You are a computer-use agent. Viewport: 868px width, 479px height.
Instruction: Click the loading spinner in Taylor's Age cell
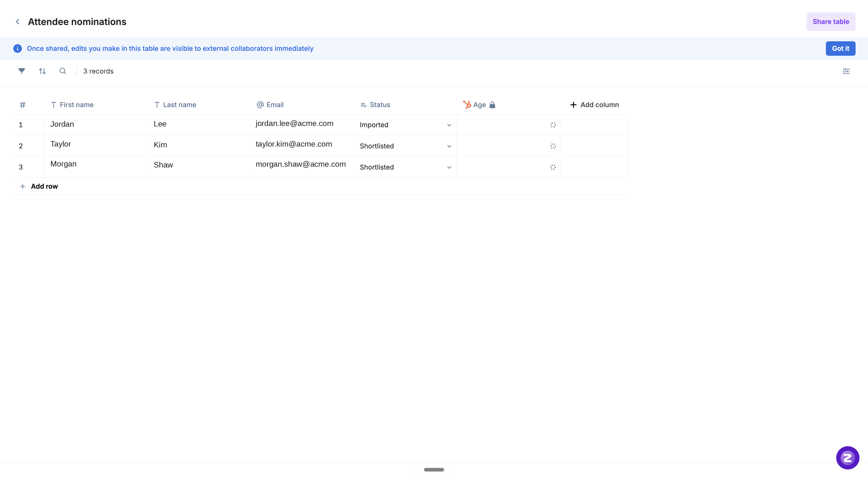[553, 146]
